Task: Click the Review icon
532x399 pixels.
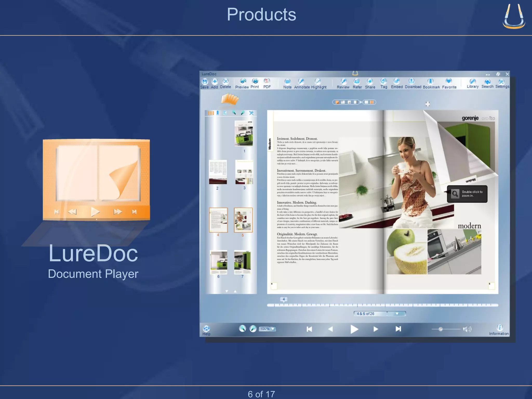Action: click(x=343, y=82)
